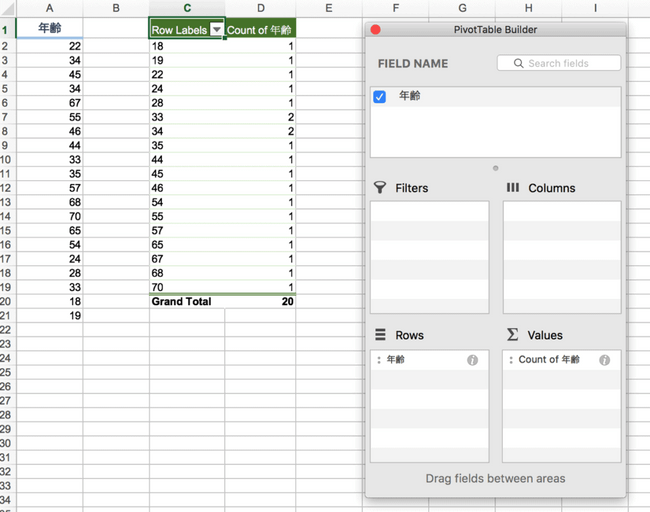650x512 pixels.
Task: Click cell A21 with value 19
Action: point(49,315)
